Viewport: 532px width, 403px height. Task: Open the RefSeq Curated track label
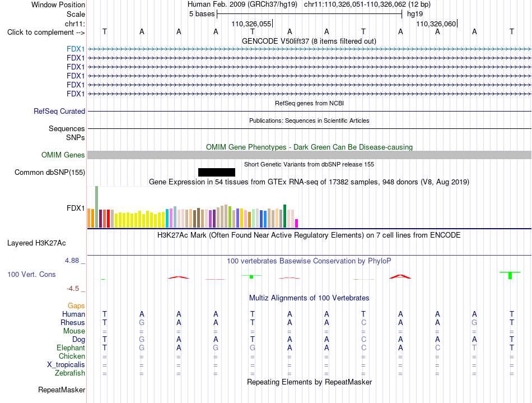point(59,112)
